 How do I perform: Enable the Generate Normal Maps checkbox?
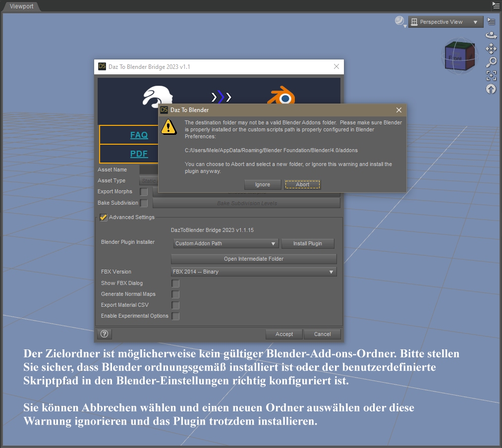[x=175, y=294]
